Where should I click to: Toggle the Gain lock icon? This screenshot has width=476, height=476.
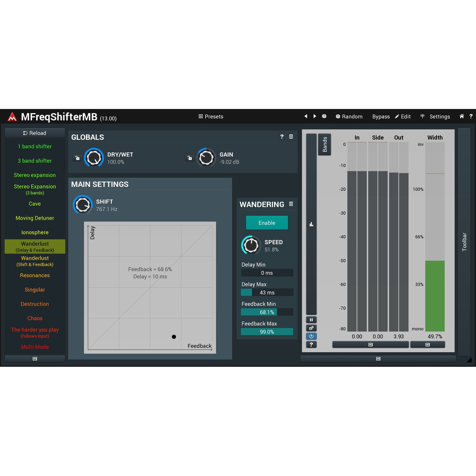click(189, 158)
